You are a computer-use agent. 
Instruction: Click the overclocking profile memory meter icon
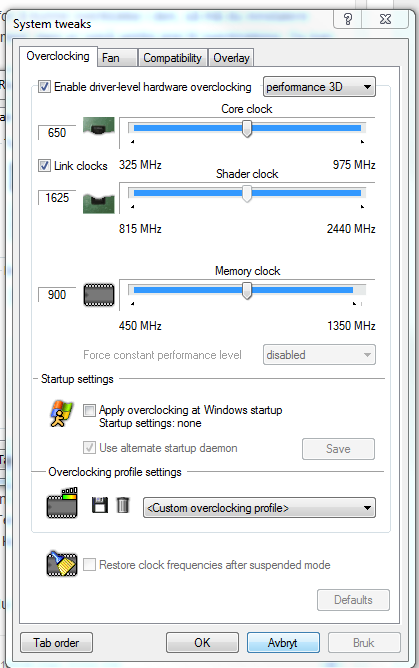pos(62,503)
